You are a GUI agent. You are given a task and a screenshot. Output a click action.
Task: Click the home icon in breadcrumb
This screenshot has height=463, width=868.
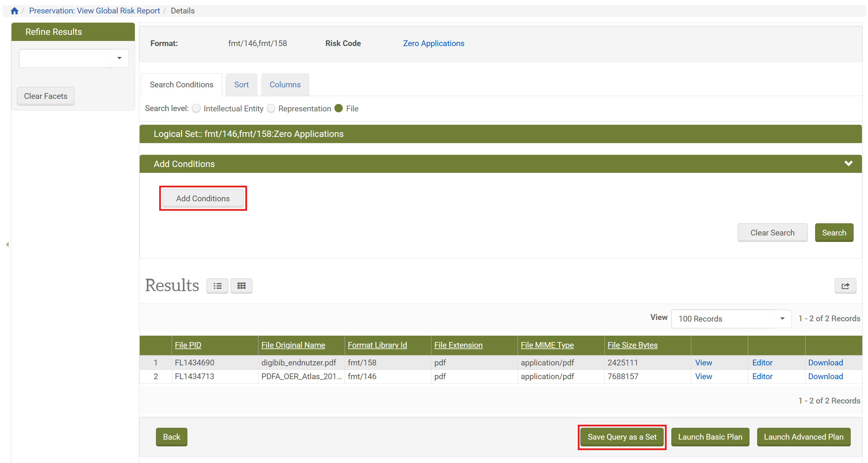click(x=14, y=11)
